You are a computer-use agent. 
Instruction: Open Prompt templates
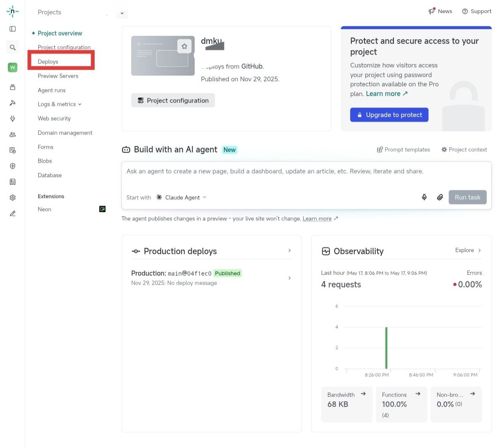pos(404,150)
